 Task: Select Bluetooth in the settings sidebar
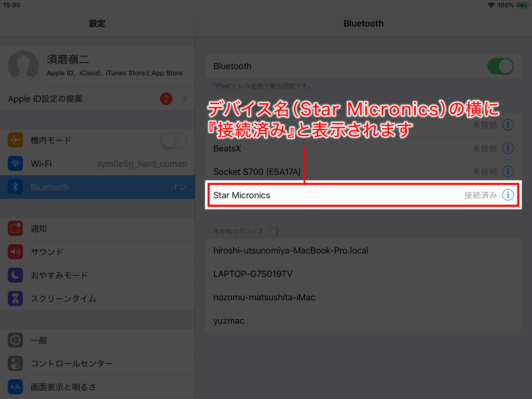click(x=97, y=187)
